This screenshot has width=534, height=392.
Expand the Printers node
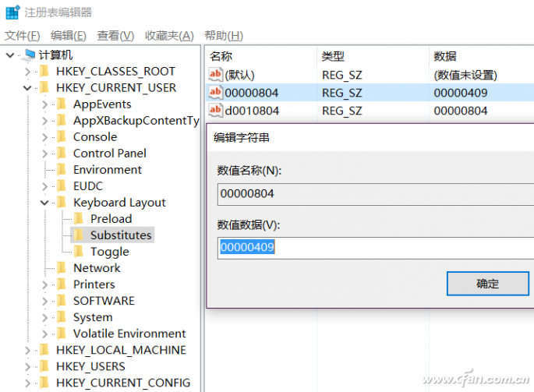[44, 284]
